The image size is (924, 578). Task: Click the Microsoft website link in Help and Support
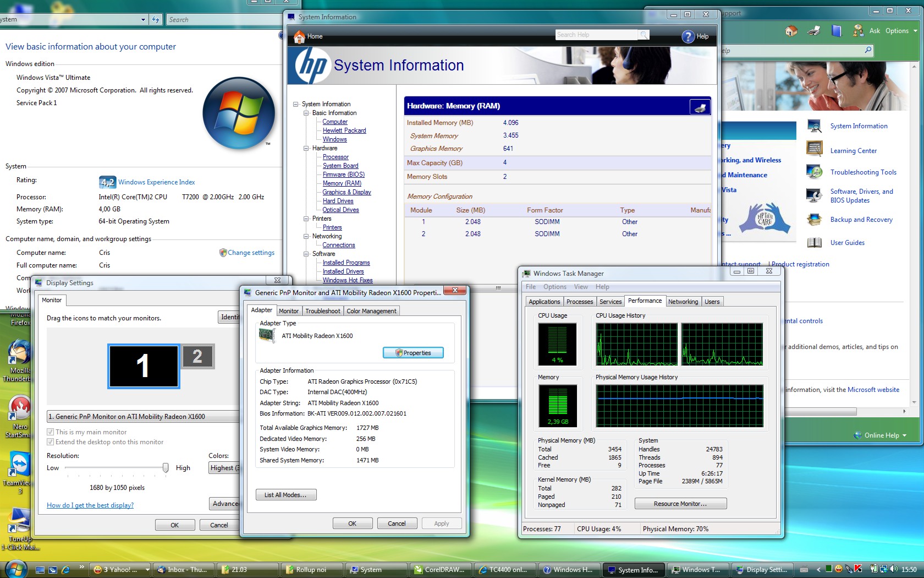(x=873, y=390)
